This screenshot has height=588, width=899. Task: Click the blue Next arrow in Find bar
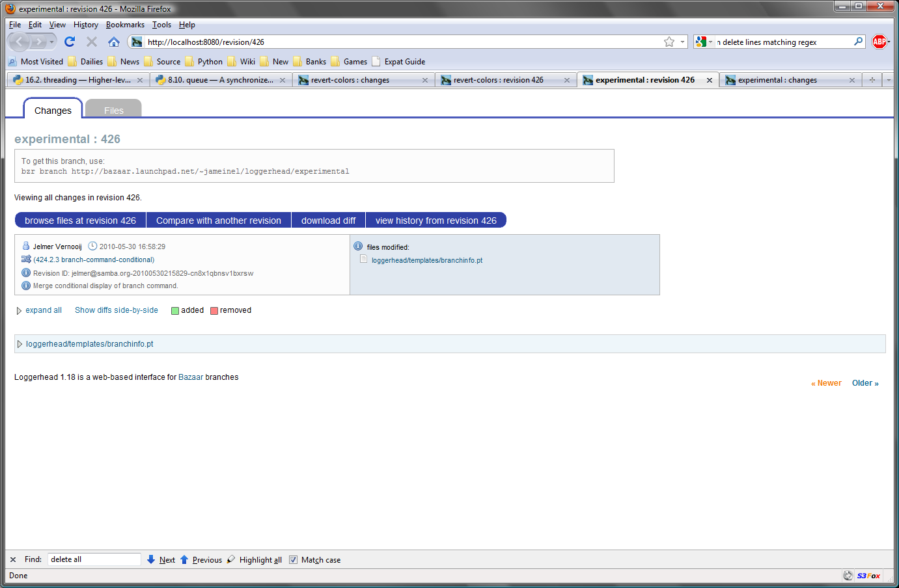(x=151, y=559)
